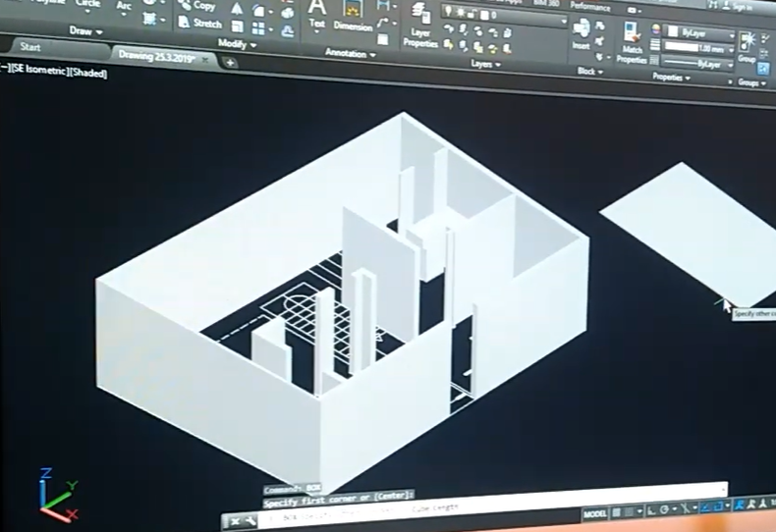Open the layer selection dropdown showing 0
This screenshot has height=532, width=776.
pos(504,18)
